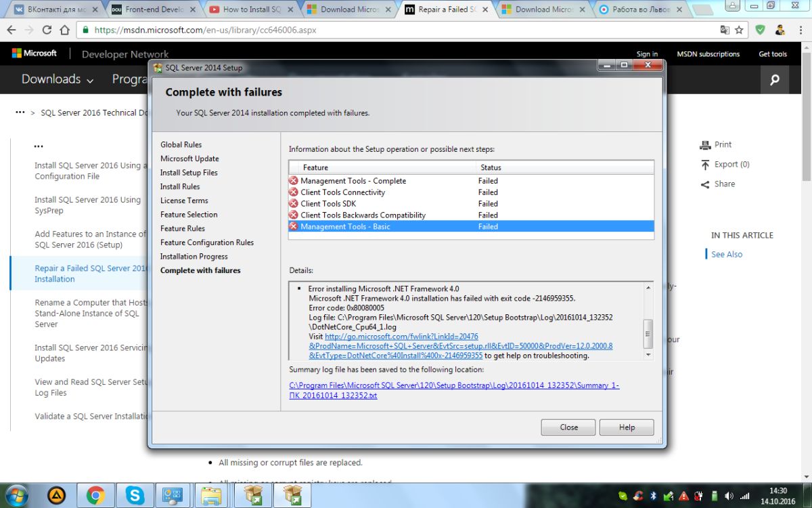
Task: Open Add Features to an Instance link
Action: coord(91,240)
